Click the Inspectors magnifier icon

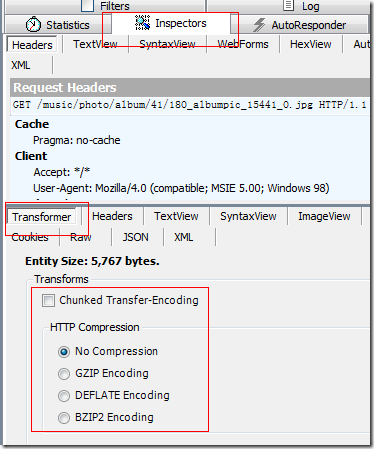(x=142, y=23)
